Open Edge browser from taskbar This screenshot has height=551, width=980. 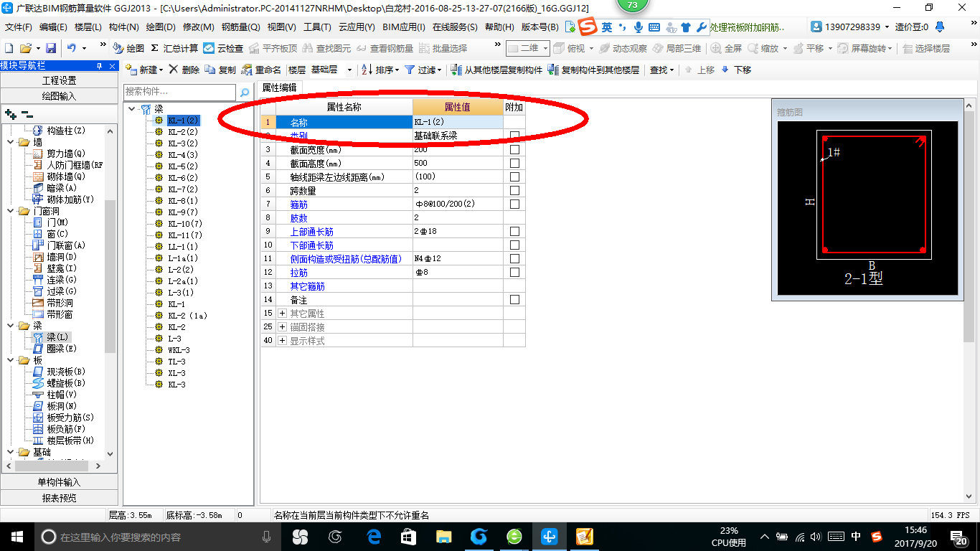coord(373,536)
